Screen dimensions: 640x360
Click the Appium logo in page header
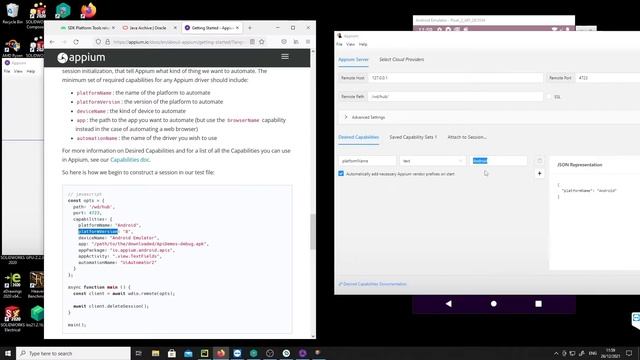coord(81,58)
